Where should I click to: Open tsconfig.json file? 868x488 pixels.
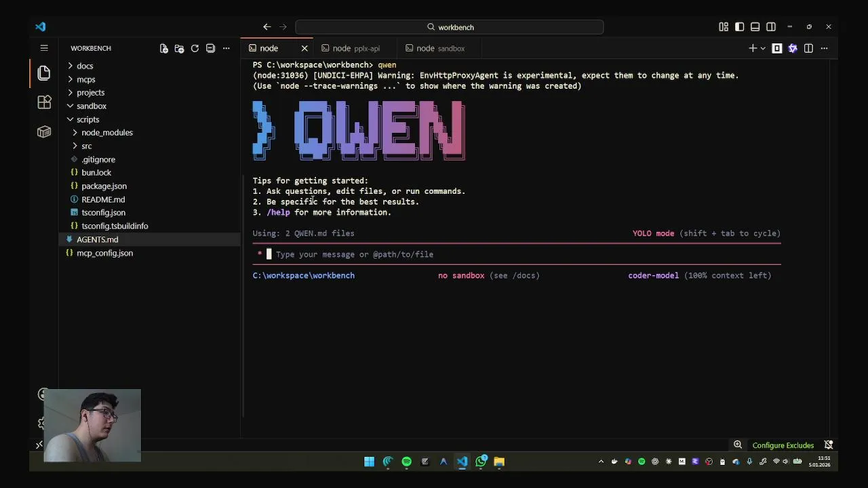click(x=103, y=212)
